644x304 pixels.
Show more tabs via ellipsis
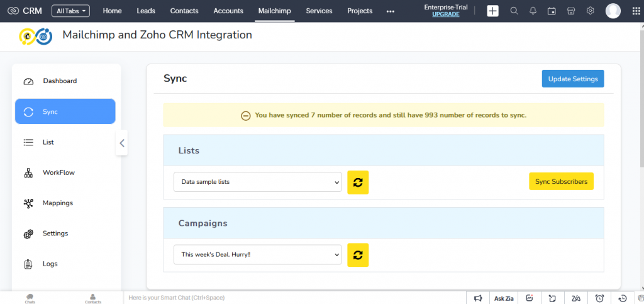tap(390, 11)
